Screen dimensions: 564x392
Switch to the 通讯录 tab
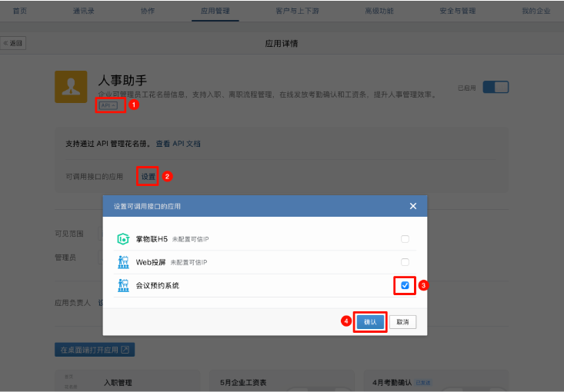coord(85,11)
